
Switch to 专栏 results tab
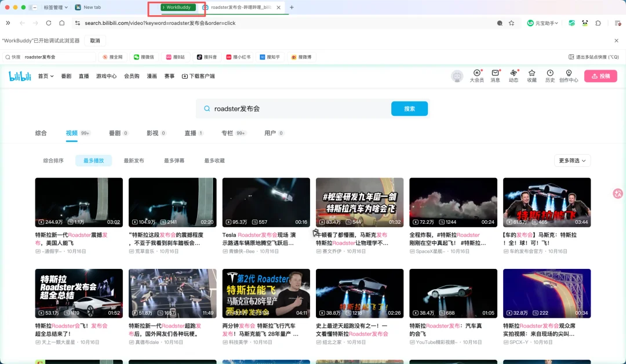click(234, 133)
